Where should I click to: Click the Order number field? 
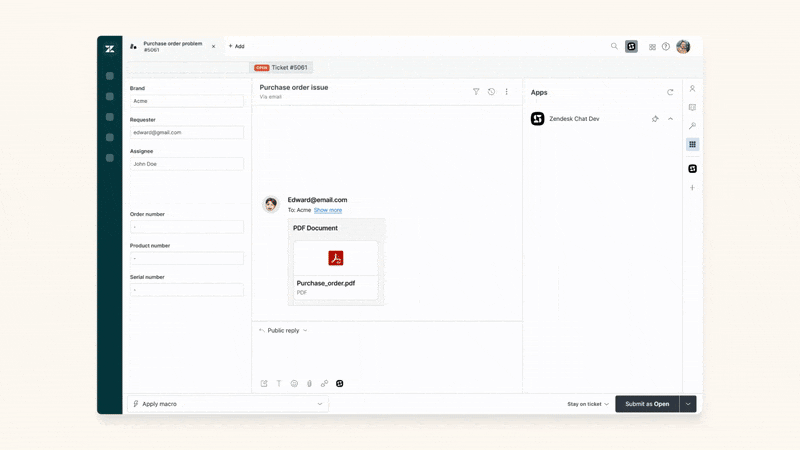(x=186, y=227)
